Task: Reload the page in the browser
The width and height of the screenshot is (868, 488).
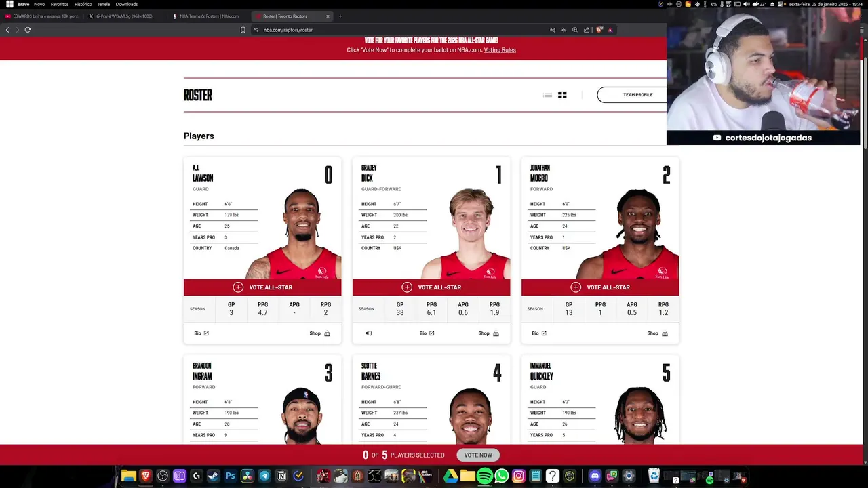Action: point(28,30)
